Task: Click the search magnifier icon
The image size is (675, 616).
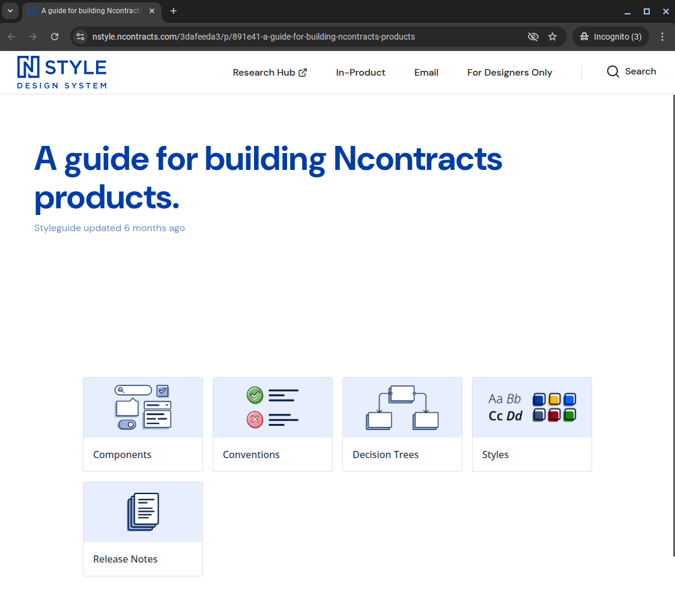Action: 613,72
